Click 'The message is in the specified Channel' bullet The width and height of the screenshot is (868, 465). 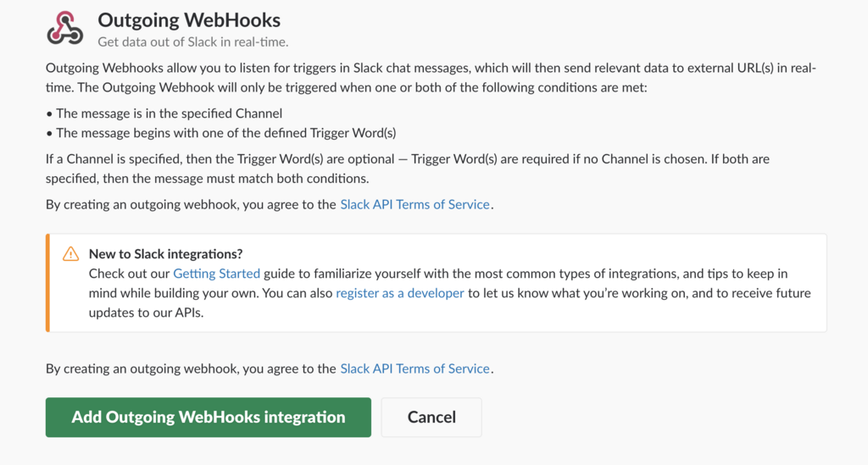point(164,113)
